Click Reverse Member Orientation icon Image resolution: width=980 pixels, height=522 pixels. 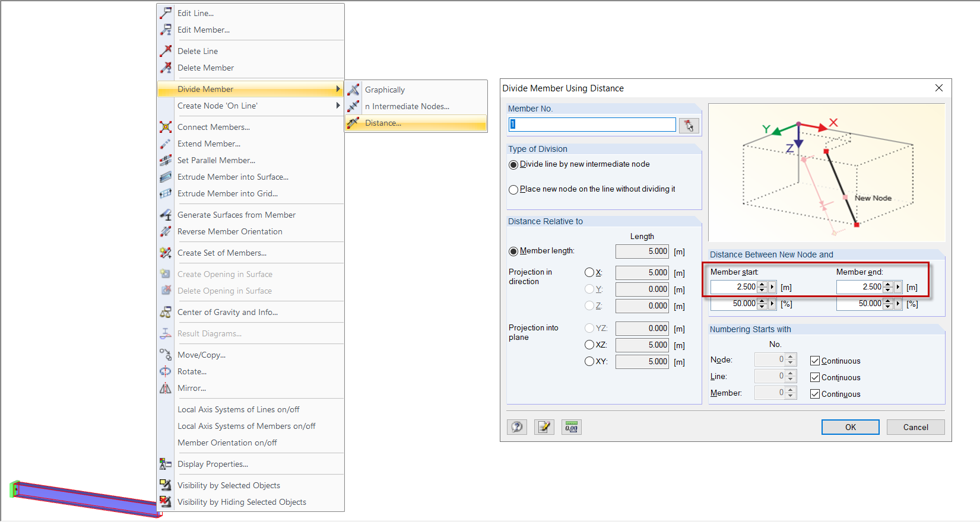166,231
